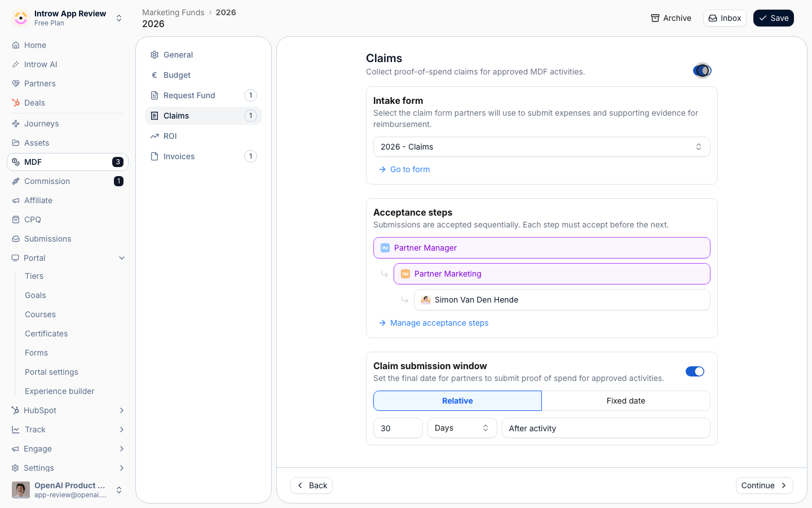This screenshot has height=508, width=812.
Task: Expand the Settings menu chevron
Action: pos(122,468)
